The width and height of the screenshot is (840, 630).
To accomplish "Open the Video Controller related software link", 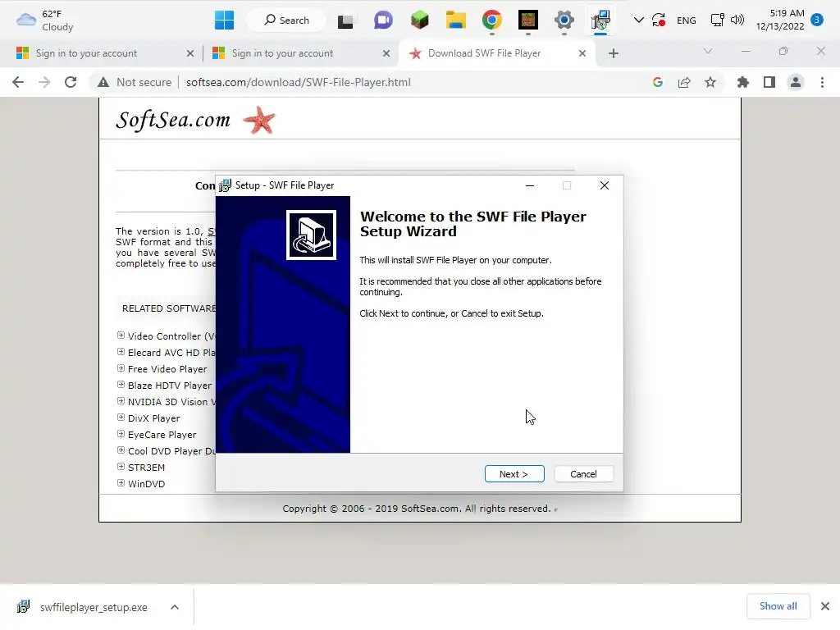I will click(171, 336).
